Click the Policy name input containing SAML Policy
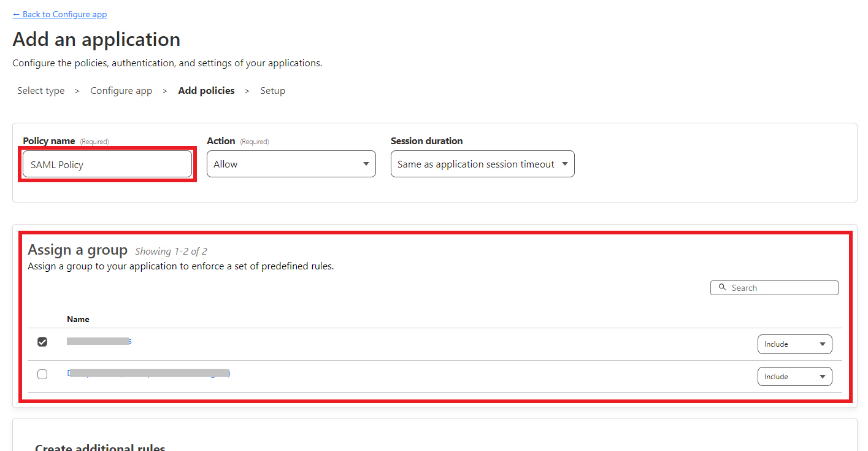Viewport: 868px width, 451px height. click(x=107, y=164)
